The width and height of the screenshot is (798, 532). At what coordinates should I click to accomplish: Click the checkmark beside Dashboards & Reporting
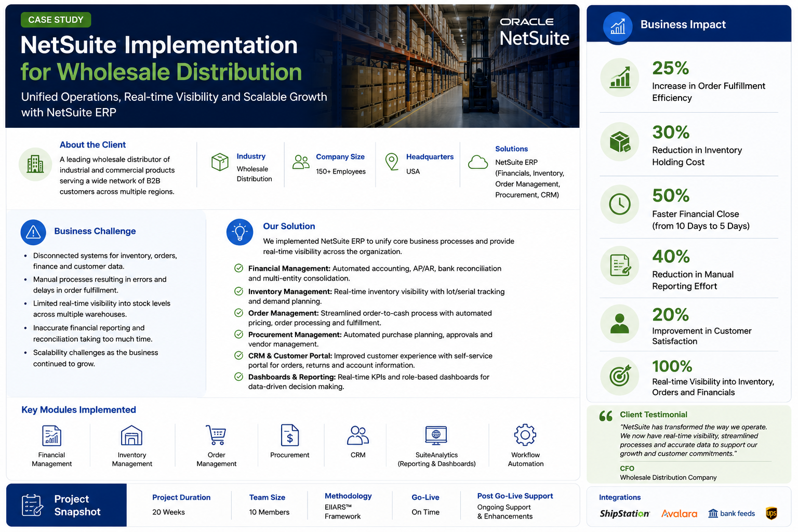tap(238, 377)
